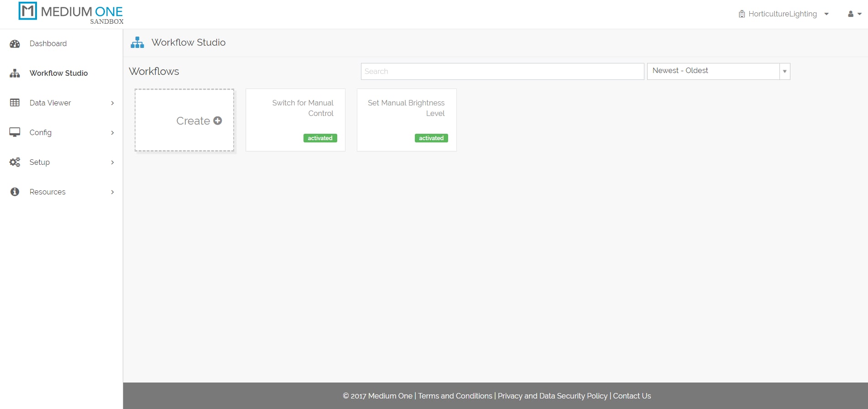The image size is (868, 409).
Task: Click the Config monitor icon
Action: [x=15, y=132]
